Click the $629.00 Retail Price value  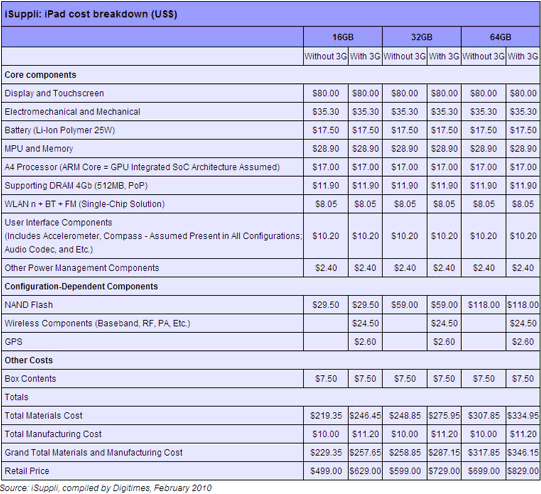[x=365, y=471]
